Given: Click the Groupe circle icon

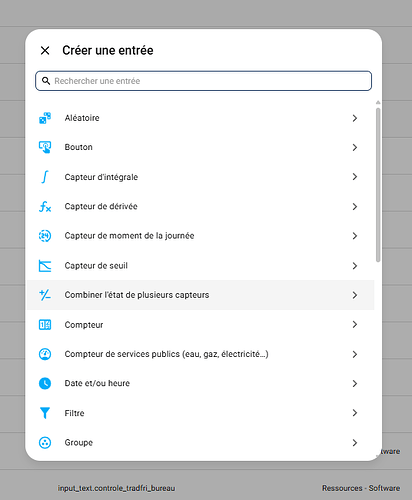Looking at the screenshot, I should click(x=45, y=443).
